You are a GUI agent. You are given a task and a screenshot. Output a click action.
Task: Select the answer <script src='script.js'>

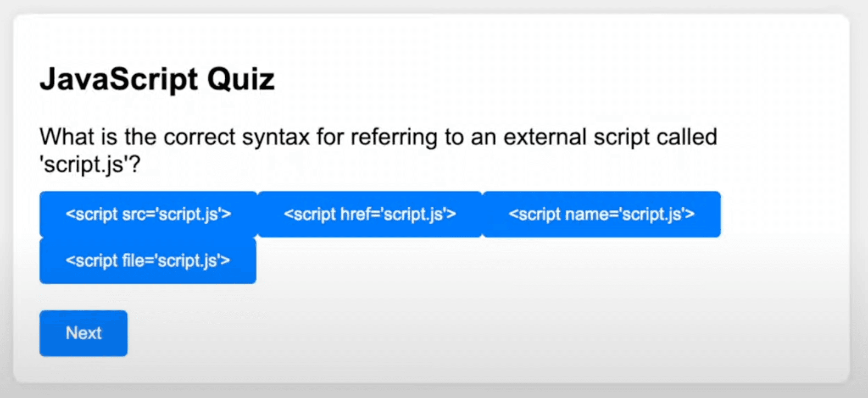pyautogui.click(x=148, y=214)
